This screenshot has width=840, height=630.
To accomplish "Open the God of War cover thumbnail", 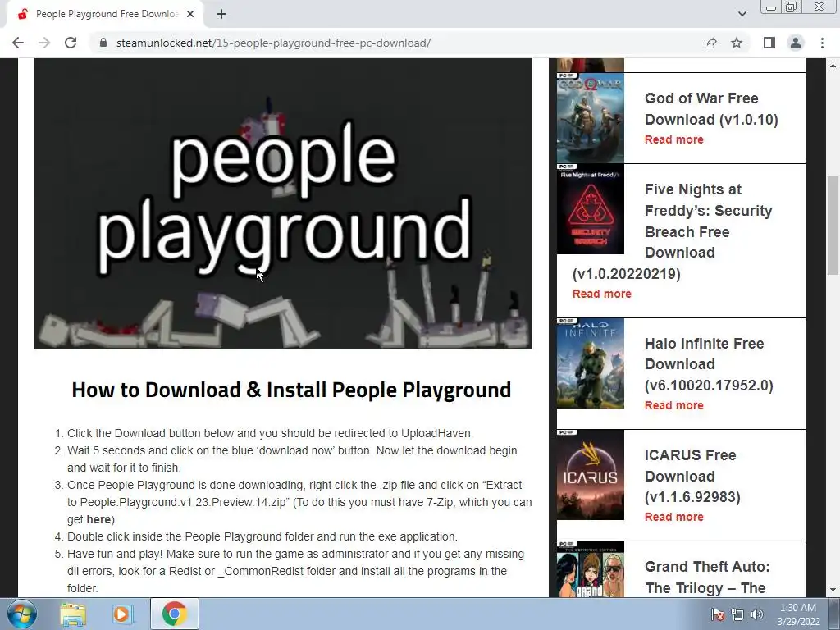I will pyautogui.click(x=591, y=118).
